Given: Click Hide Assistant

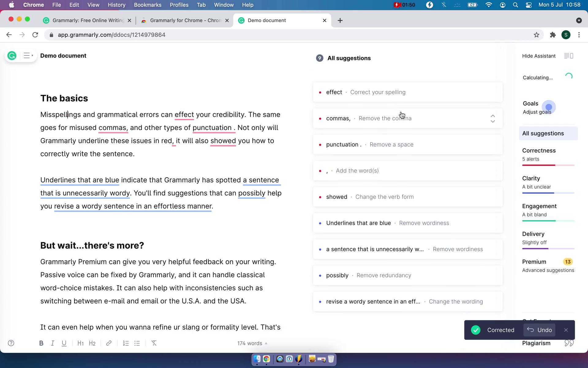Looking at the screenshot, I should point(539,56).
